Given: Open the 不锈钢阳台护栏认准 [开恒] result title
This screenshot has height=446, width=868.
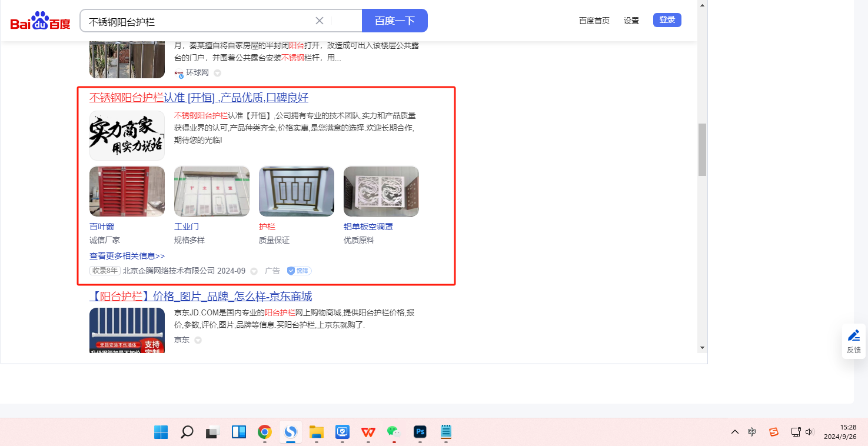Looking at the screenshot, I should [x=199, y=98].
